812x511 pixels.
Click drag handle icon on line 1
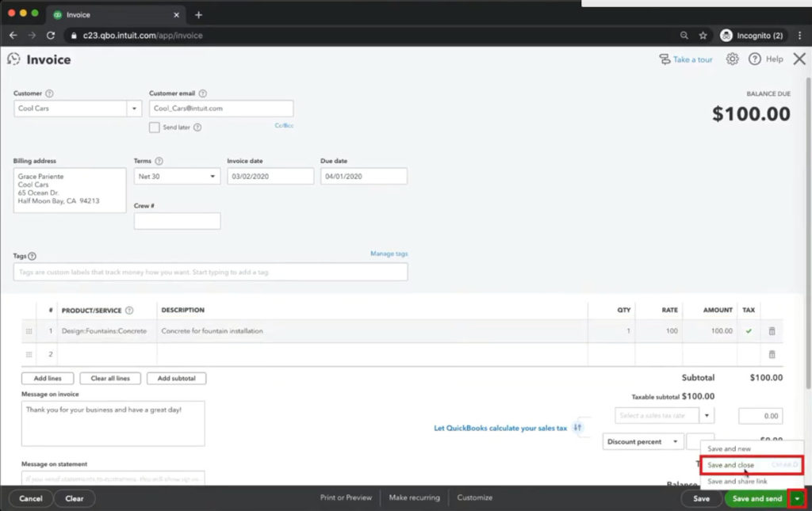click(29, 331)
